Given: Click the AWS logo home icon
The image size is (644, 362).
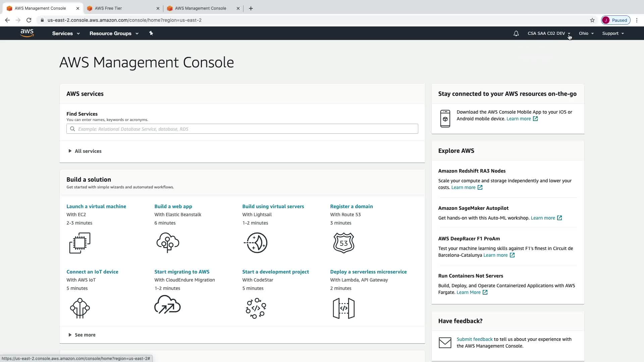Looking at the screenshot, I should pyautogui.click(x=27, y=33).
